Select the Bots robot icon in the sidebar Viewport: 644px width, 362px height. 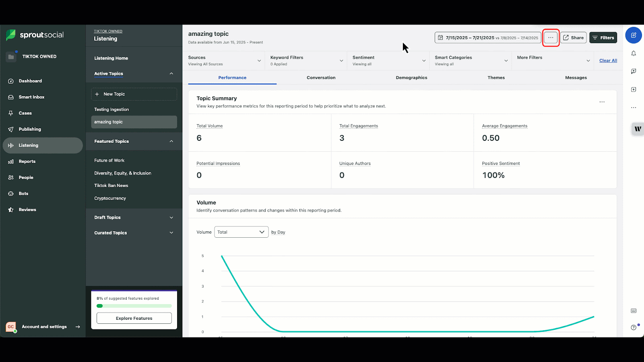tap(10, 193)
